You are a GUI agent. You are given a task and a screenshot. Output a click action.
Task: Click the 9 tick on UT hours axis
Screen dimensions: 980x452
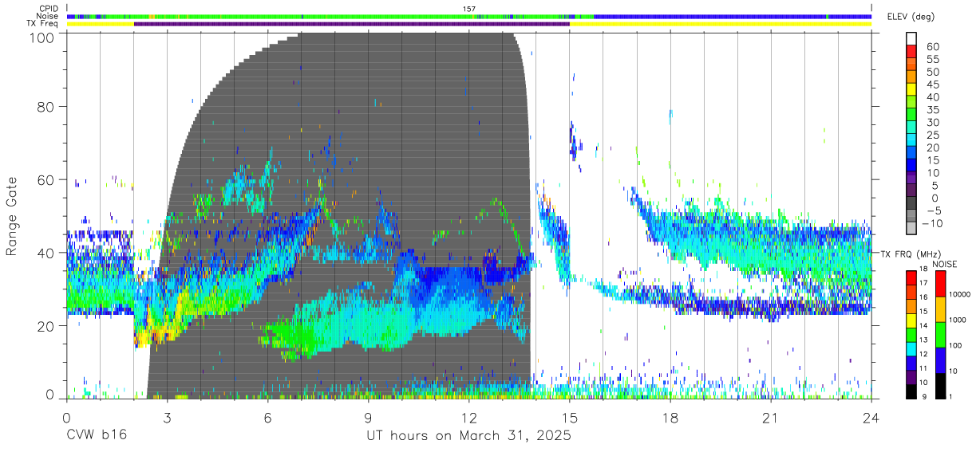pyautogui.click(x=368, y=417)
